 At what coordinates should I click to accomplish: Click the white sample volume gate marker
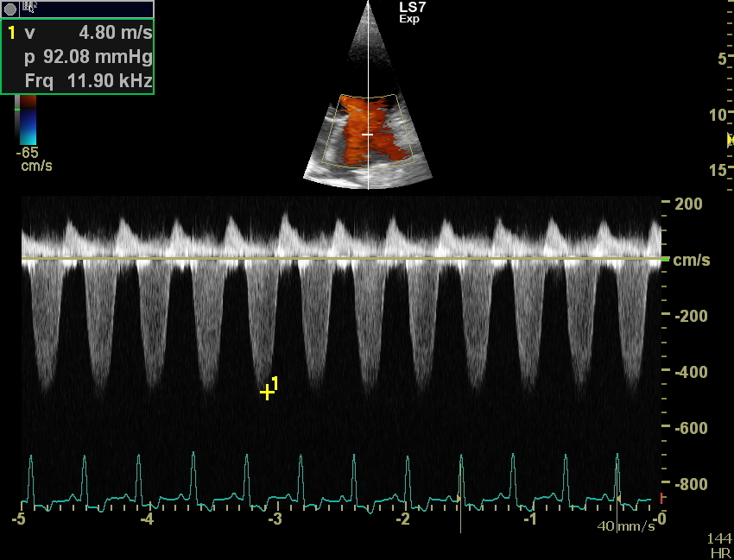pos(368,135)
